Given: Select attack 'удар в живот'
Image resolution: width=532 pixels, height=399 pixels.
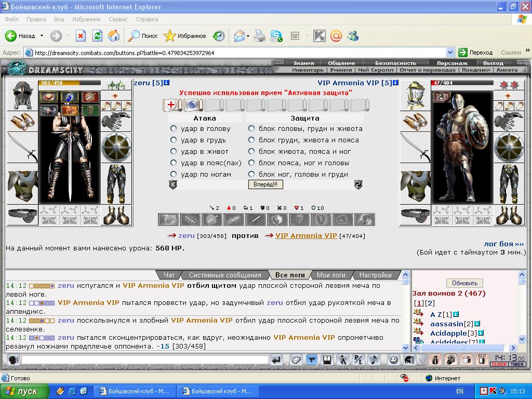Looking at the screenshot, I should tap(174, 151).
